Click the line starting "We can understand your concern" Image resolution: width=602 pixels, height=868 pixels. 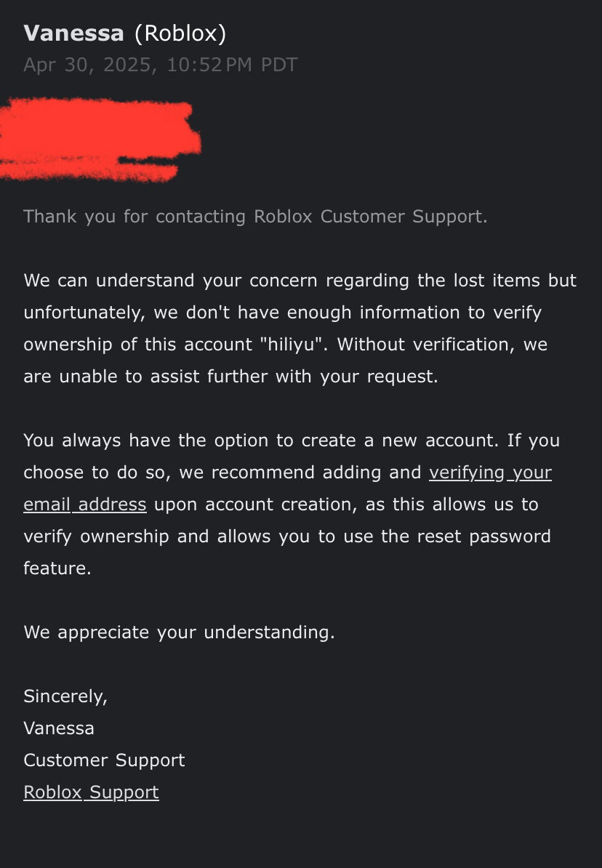(x=300, y=281)
